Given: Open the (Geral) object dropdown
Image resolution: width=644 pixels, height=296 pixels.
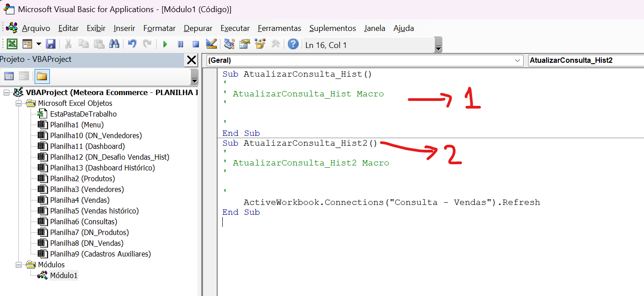Looking at the screenshot, I should click(x=518, y=60).
